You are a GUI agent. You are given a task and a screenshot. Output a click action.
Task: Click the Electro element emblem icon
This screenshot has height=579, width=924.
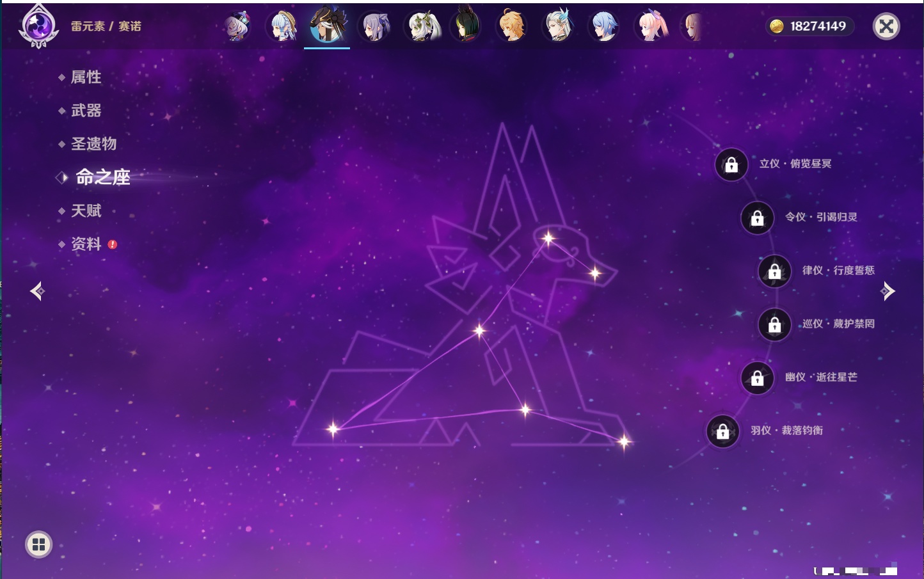click(38, 26)
